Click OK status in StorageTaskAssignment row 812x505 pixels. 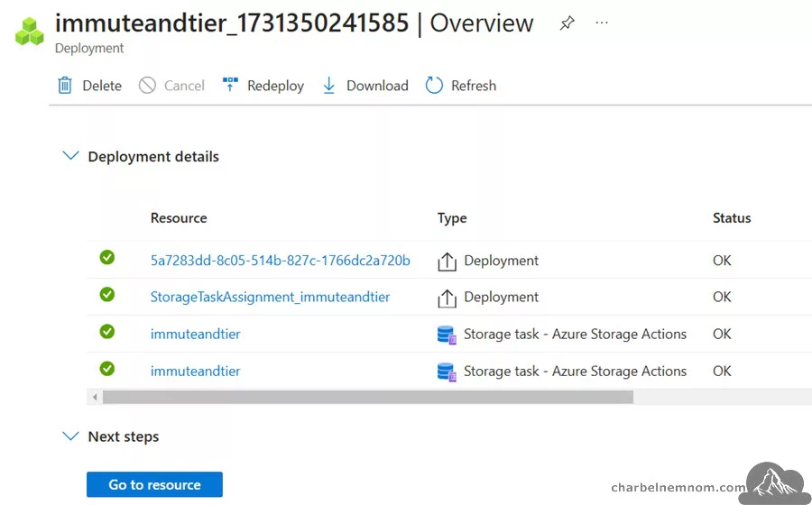(722, 297)
